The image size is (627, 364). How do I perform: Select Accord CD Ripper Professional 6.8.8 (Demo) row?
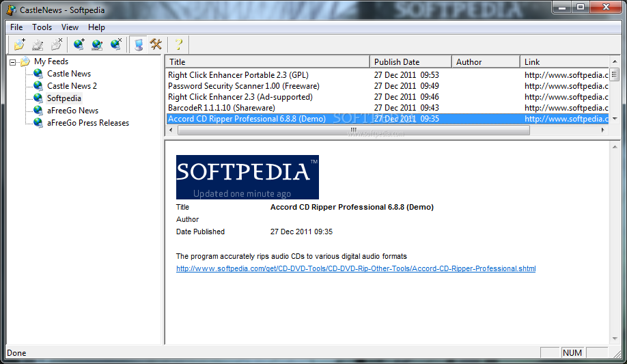click(x=387, y=119)
